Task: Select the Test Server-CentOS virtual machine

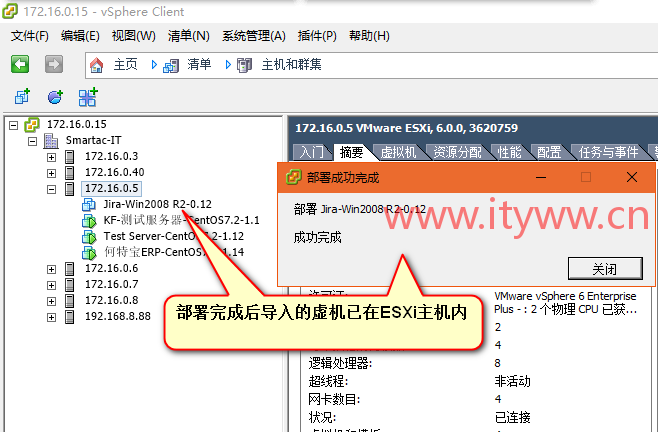Action: (x=173, y=236)
